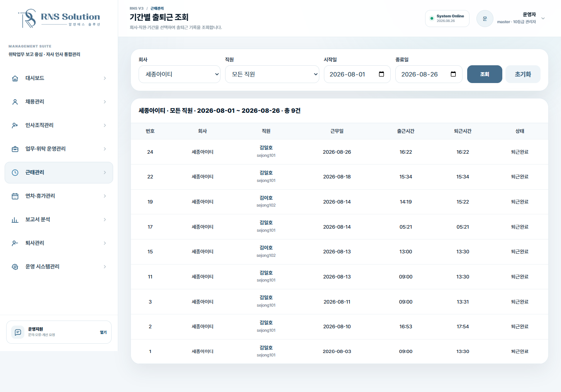Click 출근시간 05:21 in row 17

(406, 227)
